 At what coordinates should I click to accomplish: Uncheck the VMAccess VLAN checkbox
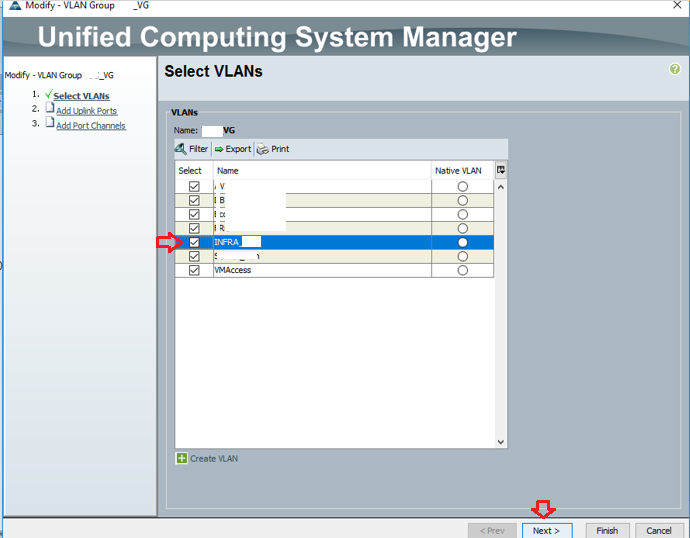[194, 270]
